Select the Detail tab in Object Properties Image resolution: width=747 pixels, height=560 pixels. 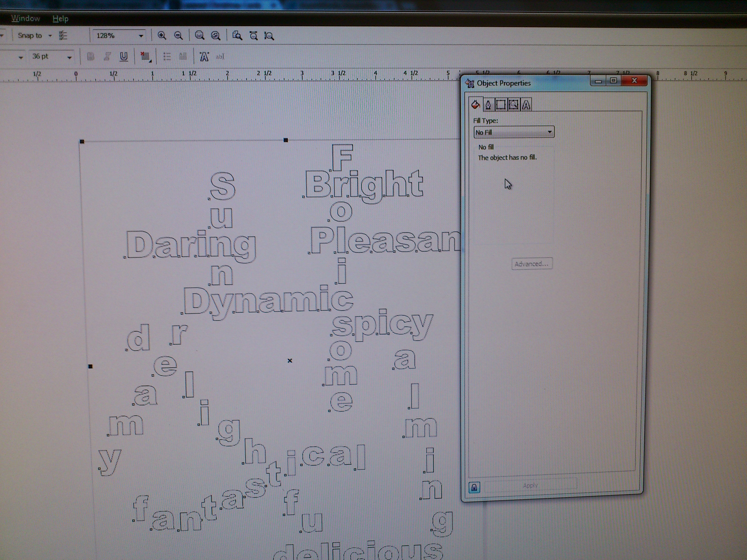coord(514,105)
